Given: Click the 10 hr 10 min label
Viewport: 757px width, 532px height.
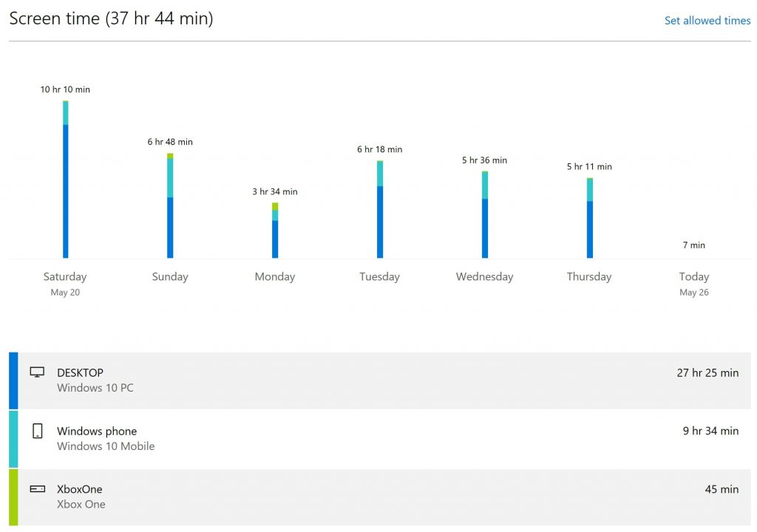Looking at the screenshot, I should click(65, 89).
